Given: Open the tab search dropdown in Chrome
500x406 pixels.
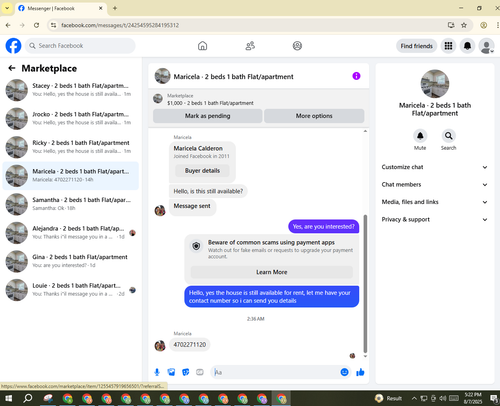Looking at the screenshot, I should tap(7, 8).
